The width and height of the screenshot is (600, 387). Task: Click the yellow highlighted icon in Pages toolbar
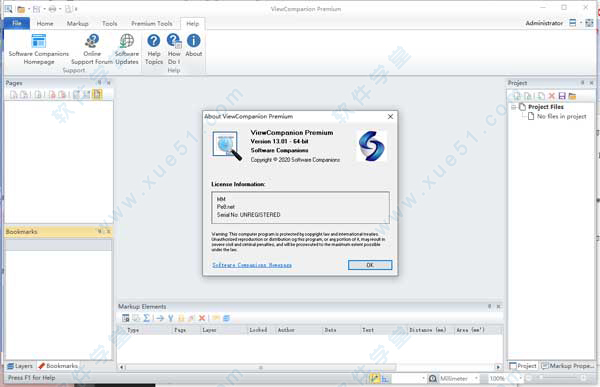[97, 94]
